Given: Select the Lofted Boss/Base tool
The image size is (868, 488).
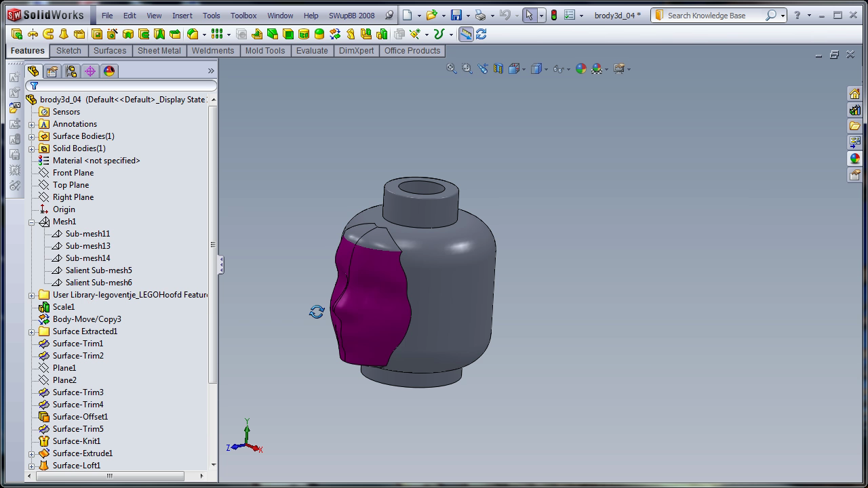Looking at the screenshot, I should click(64, 34).
